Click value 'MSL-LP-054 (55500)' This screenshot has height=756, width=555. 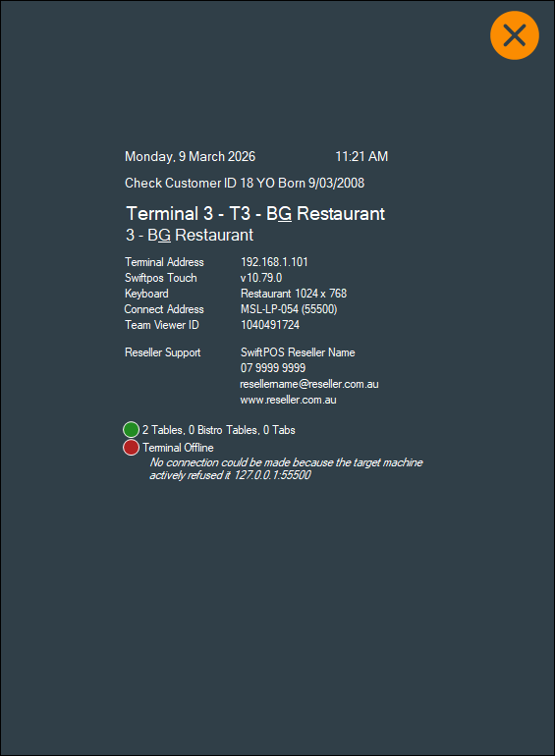(x=289, y=309)
